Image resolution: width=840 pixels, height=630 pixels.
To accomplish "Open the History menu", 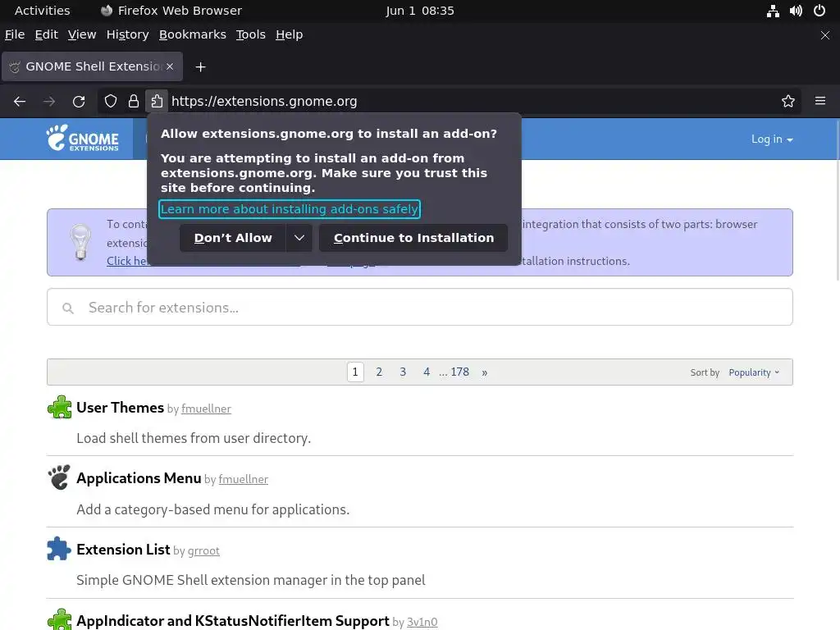I will pyautogui.click(x=127, y=34).
